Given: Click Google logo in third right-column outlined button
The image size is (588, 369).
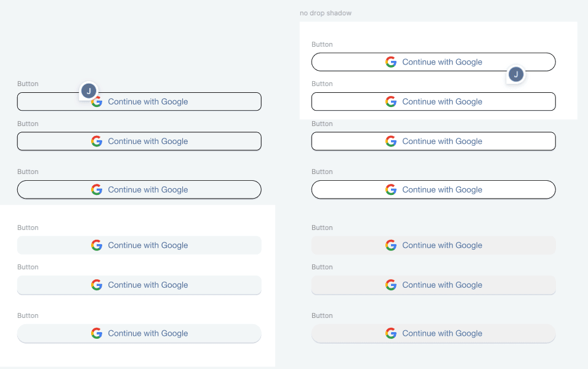Looking at the screenshot, I should point(391,141).
